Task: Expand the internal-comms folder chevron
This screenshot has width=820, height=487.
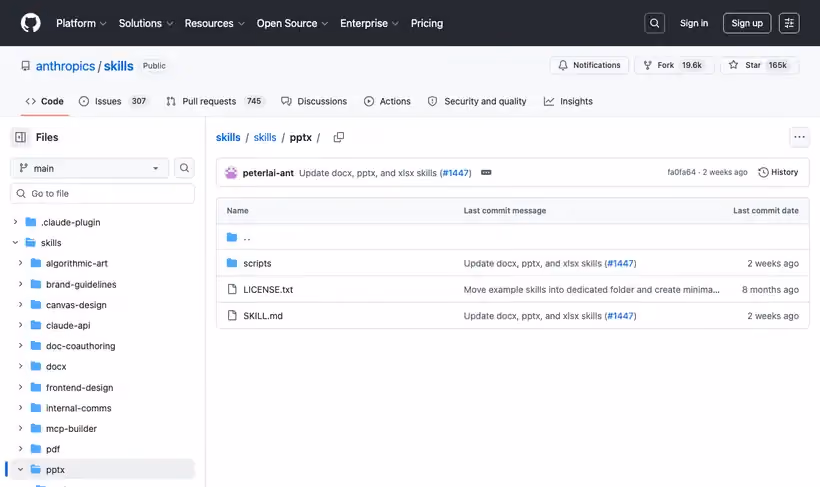Action: [20, 407]
